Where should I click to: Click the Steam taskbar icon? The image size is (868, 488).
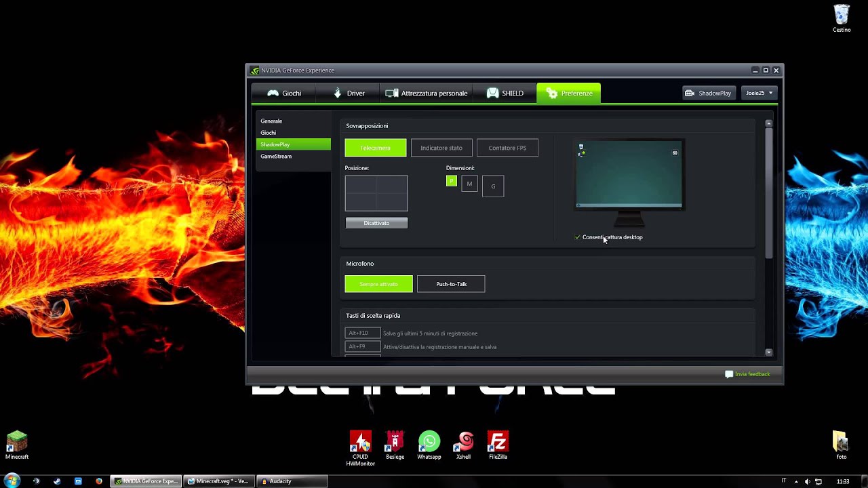pyautogui.click(x=57, y=481)
